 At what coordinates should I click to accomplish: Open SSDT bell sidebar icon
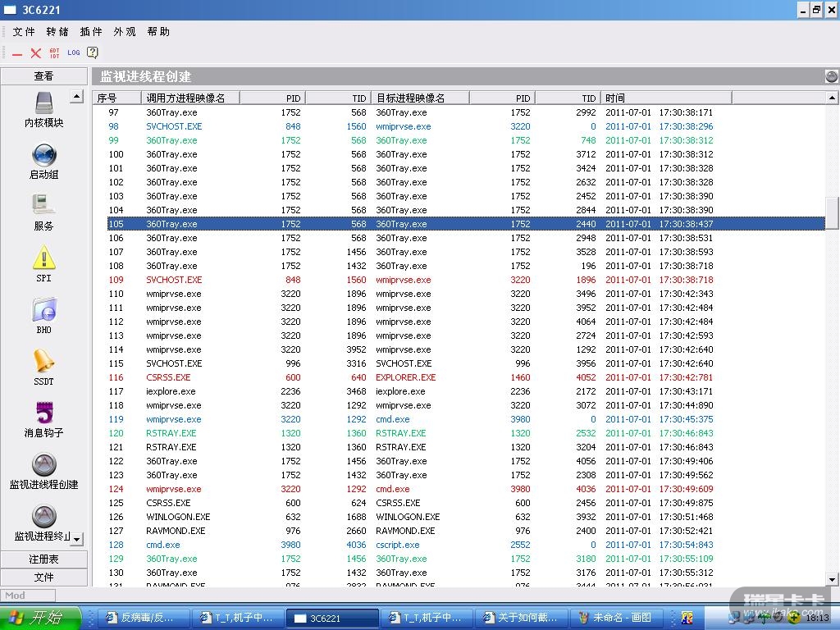[44, 367]
